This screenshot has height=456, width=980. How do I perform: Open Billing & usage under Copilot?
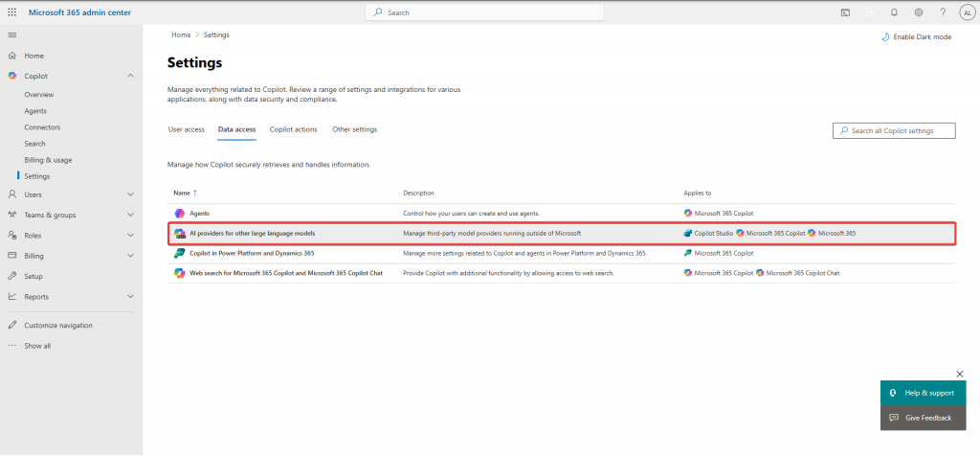[x=48, y=160]
